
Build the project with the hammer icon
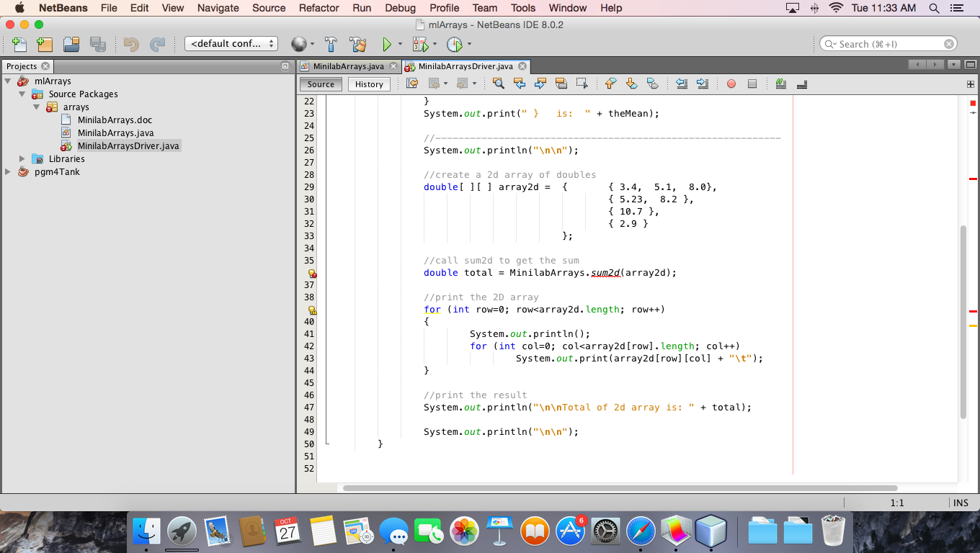(331, 45)
